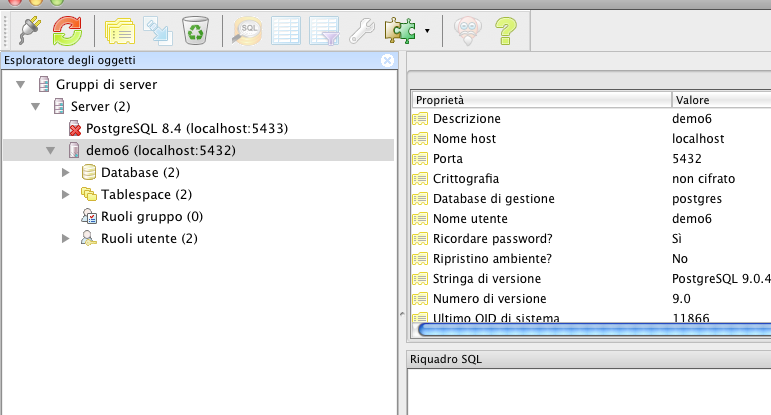Select Tablespace (2) in the tree

(x=147, y=195)
